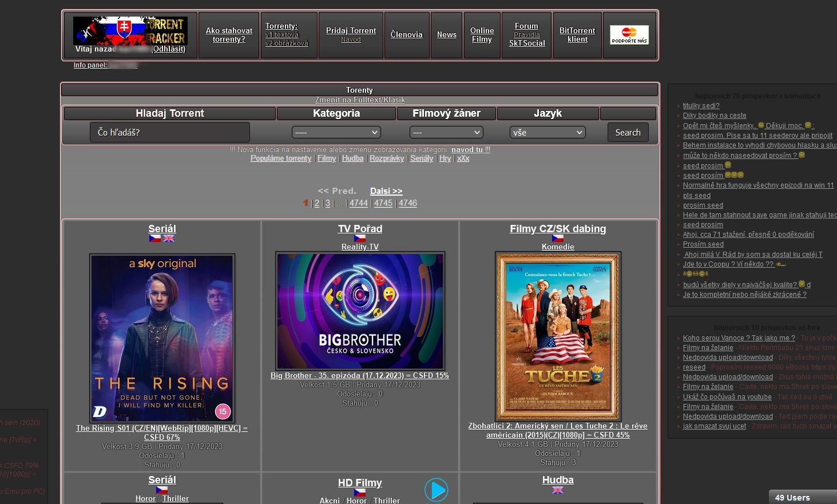The height and width of the screenshot is (504, 837).
Task: Click the 'Čo hľadáš?' search field
Action: coord(170,132)
